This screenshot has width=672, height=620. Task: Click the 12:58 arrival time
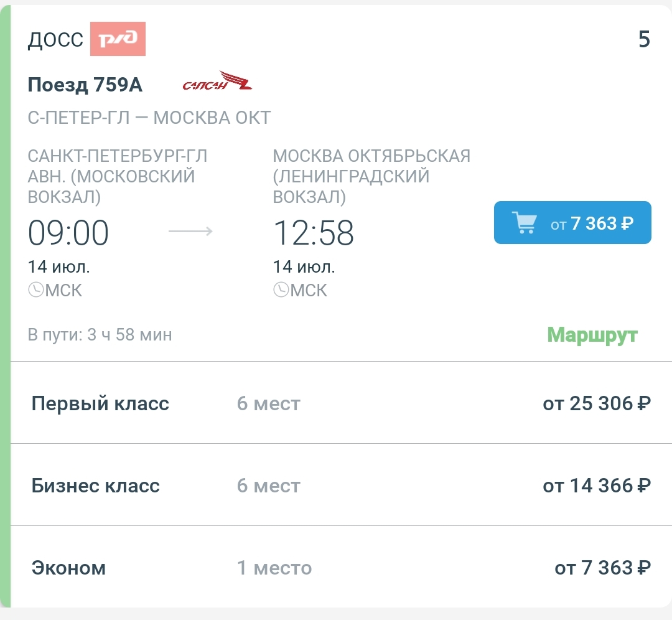314,233
